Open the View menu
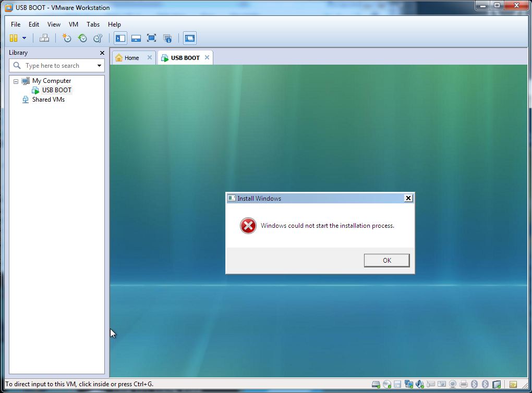 54,24
